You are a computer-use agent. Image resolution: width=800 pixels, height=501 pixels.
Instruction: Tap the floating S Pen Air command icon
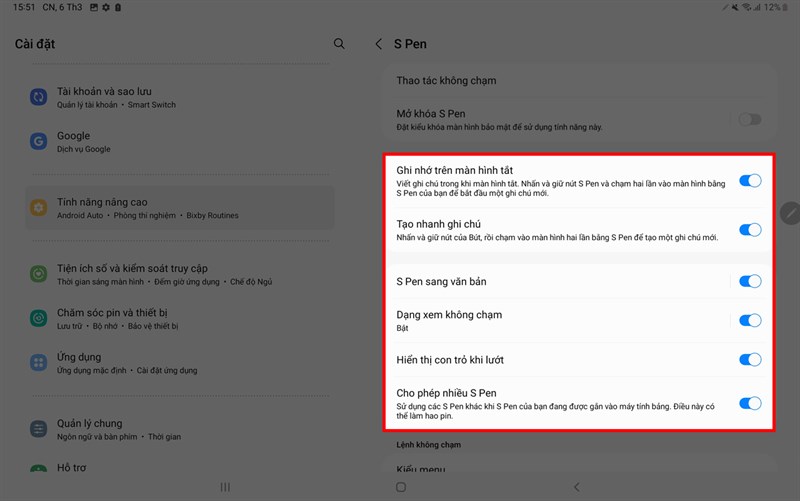click(790, 213)
